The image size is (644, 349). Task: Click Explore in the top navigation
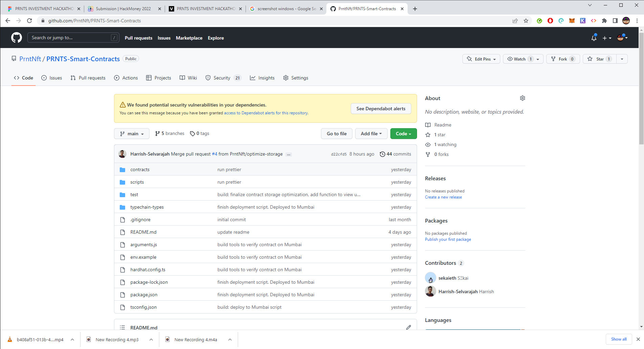pyautogui.click(x=216, y=38)
